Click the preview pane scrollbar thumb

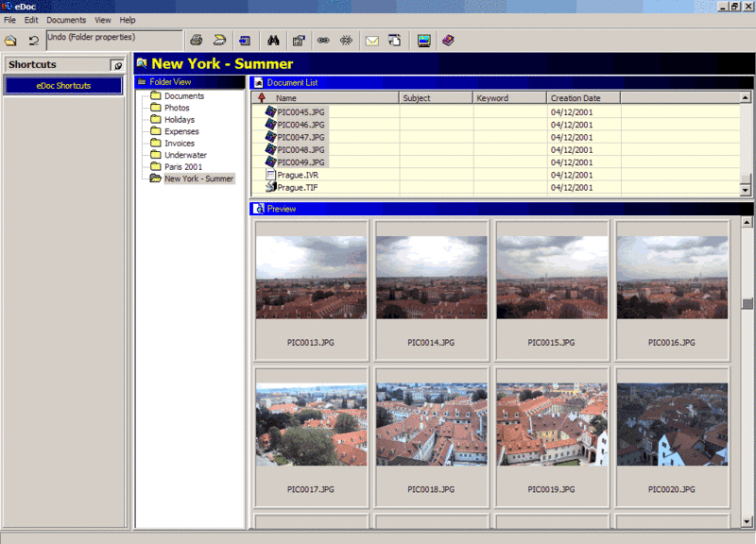pos(747,303)
